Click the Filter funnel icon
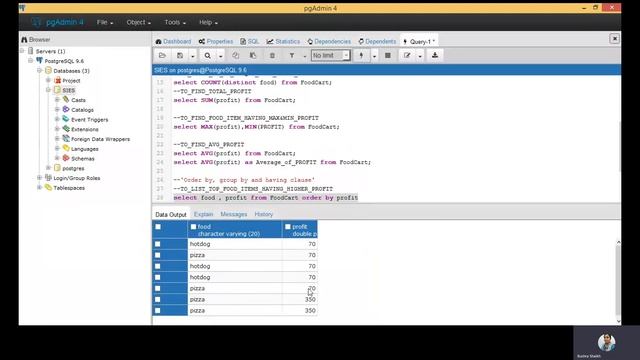640x360 pixels. tap(292, 56)
